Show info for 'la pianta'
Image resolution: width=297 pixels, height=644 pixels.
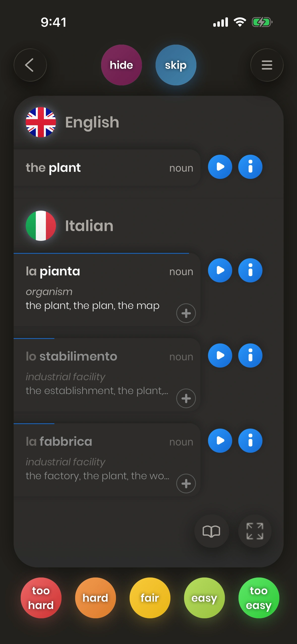tap(250, 270)
